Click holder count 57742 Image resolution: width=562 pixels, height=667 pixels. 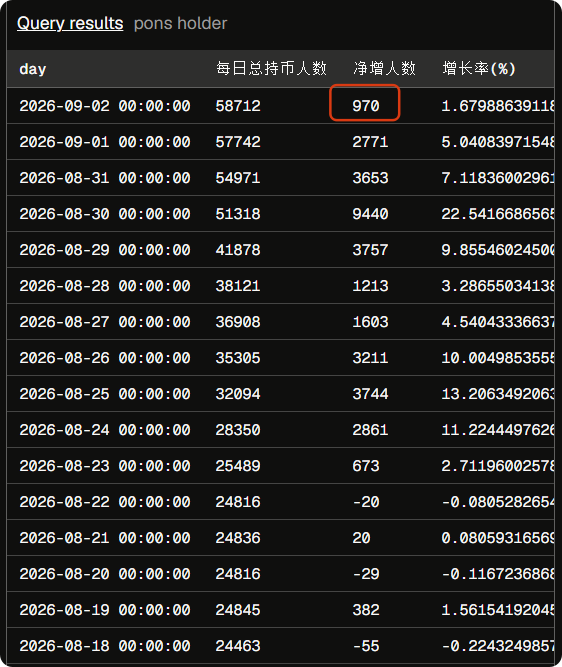(238, 142)
